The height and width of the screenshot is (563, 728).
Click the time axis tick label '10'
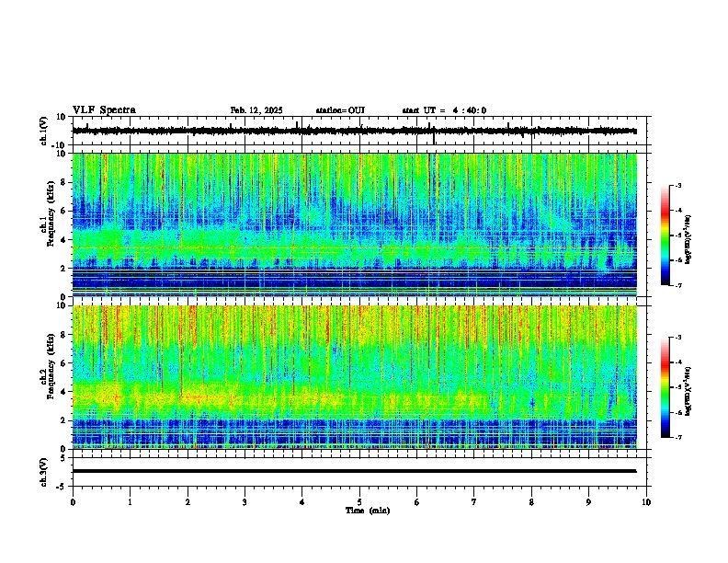646,502
